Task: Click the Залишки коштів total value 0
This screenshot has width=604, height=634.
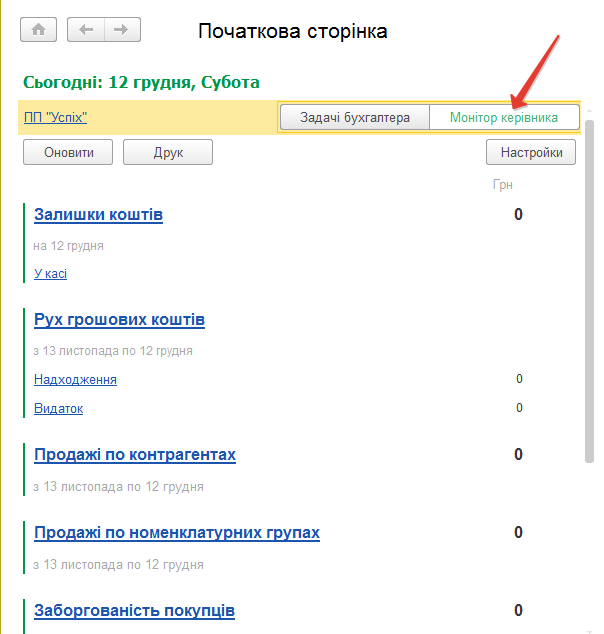Action: tap(518, 214)
